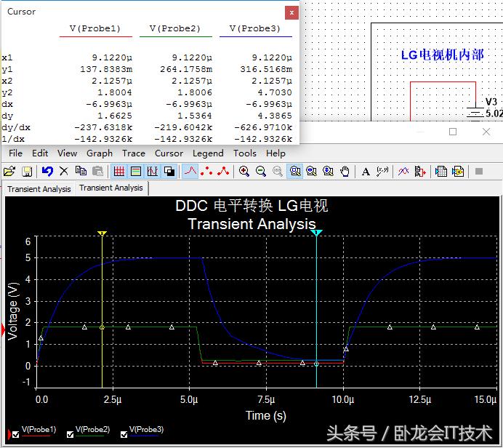Select the Zoom Vertical tool
503x448 pixels.
click(x=328, y=172)
